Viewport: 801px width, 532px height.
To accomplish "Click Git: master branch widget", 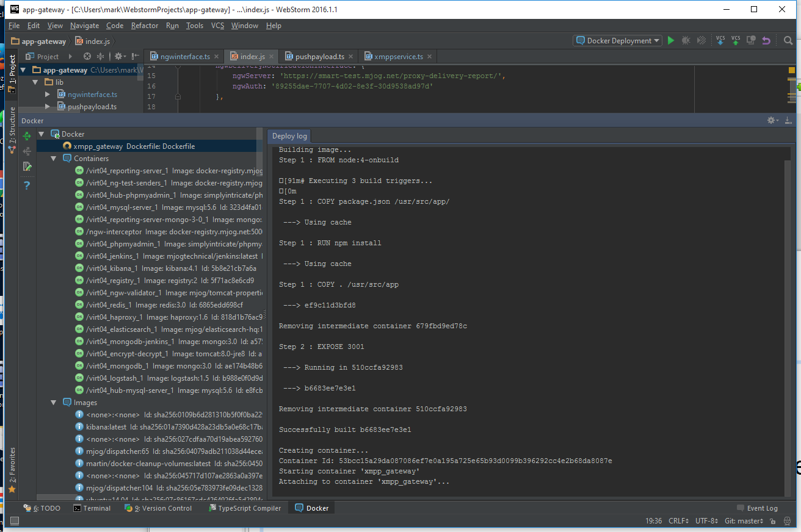I will [745, 521].
